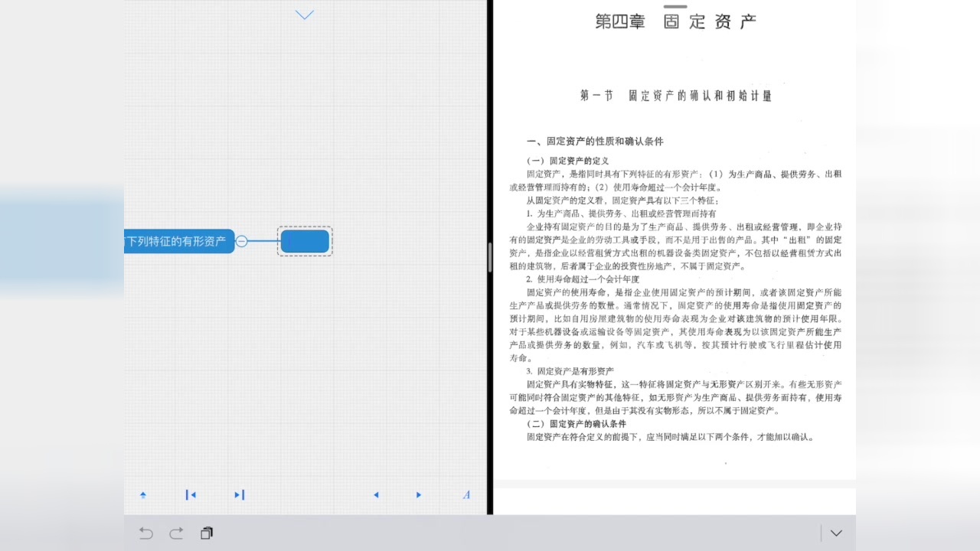Open text style with the italic A icon
Viewport: 980px width, 551px height.
click(x=466, y=495)
